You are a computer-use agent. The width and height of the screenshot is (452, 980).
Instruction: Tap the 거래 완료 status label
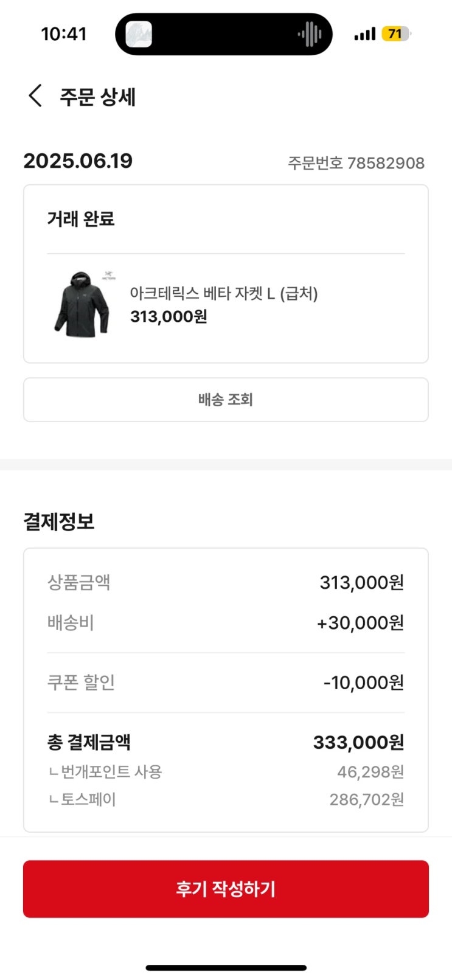click(x=81, y=219)
